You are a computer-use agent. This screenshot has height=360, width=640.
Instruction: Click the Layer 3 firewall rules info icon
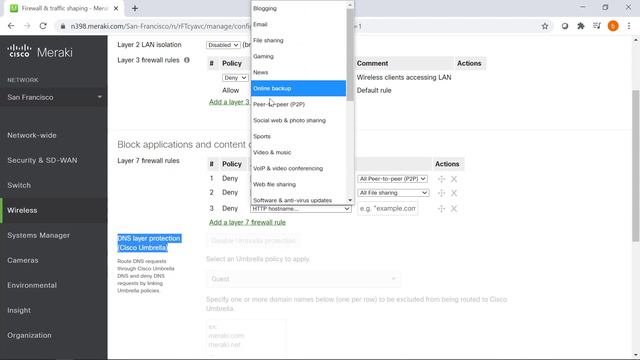coord(187,60)
